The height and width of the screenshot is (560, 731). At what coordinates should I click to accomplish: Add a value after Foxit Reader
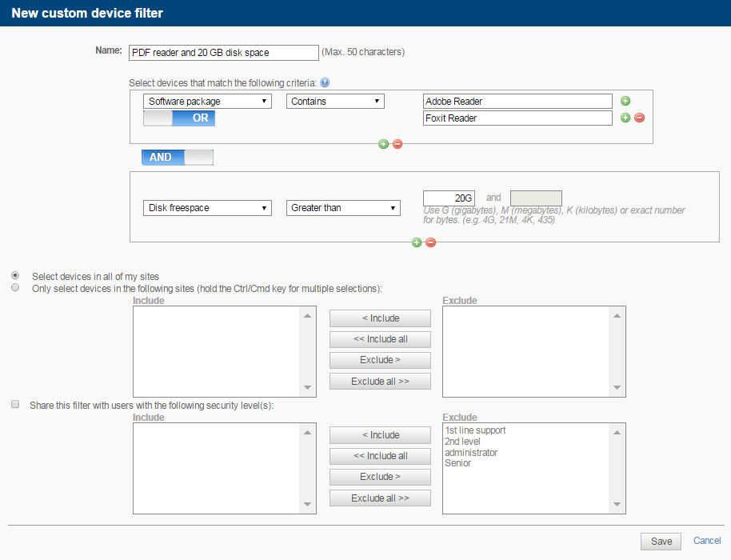(625, 118)
